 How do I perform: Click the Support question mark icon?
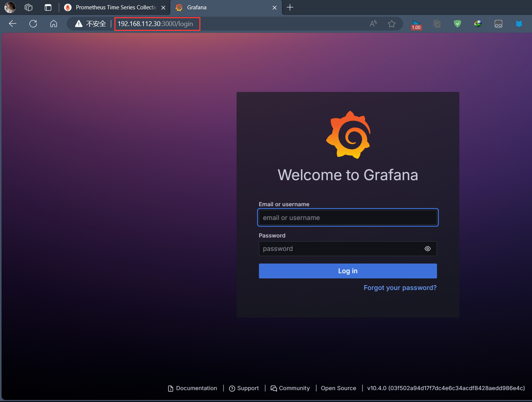[232, 388]
